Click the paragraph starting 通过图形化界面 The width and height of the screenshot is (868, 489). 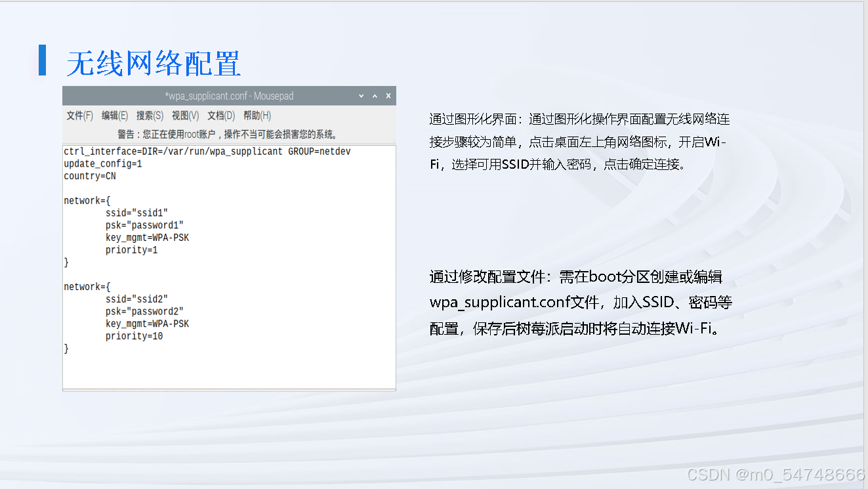pyautogui.click(x=580, y=142)
